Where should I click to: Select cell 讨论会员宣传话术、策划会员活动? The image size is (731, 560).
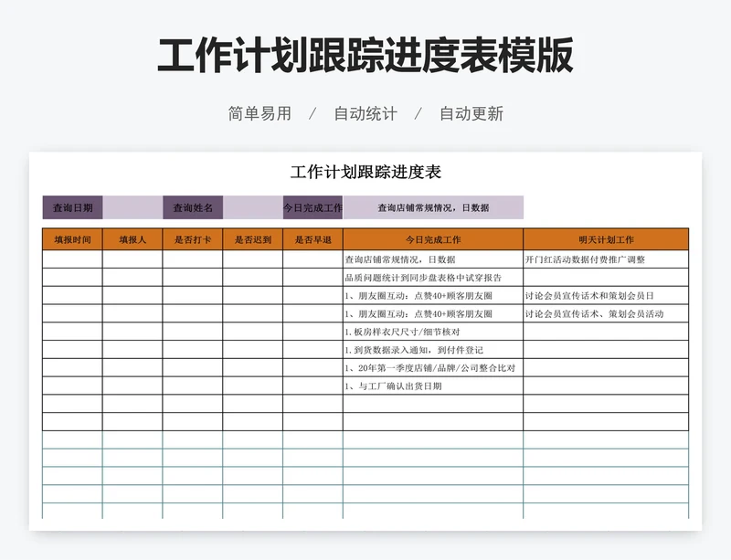pos(606,314)
